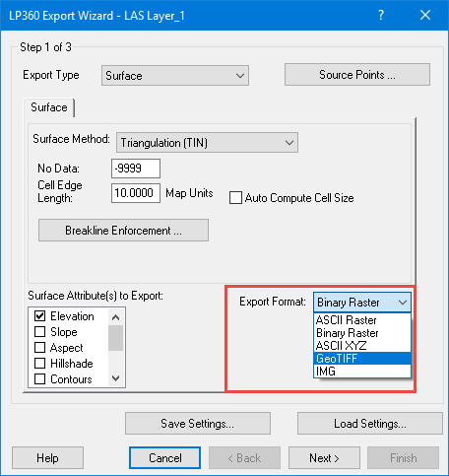Screen dimensions: 449x476
Task: Select the Surface tab
Action: click(49, 107)
